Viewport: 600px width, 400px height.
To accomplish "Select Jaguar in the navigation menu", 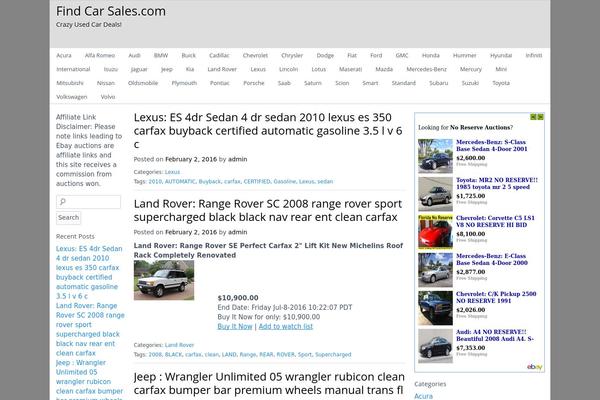I will point(139,69).
